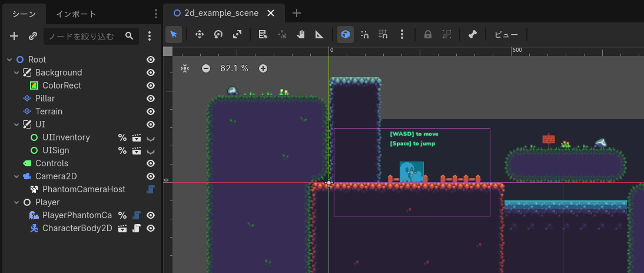Collapse the UI node group

click(16, 124)
